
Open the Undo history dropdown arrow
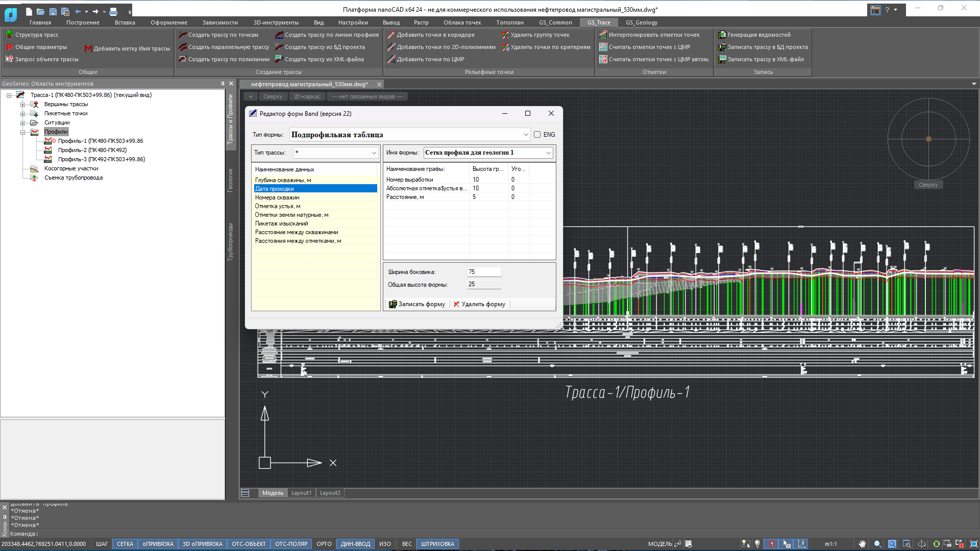(86, 11)
